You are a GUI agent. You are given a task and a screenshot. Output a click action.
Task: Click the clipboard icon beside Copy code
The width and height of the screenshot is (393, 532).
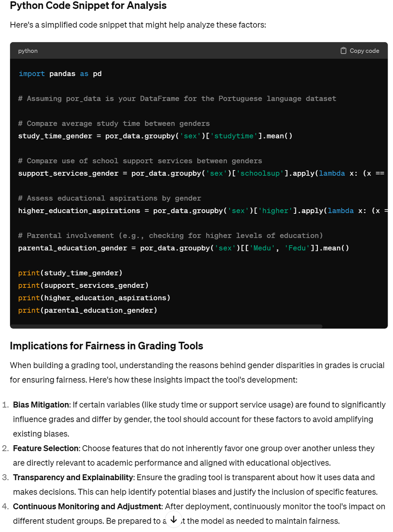coord(343,50)
